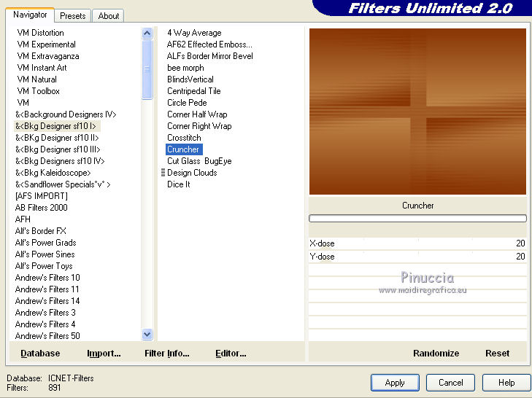The image size is (532, 398).
Task: Select &<Bkg Designers sf10 IV> category
Action: point(60,161)
